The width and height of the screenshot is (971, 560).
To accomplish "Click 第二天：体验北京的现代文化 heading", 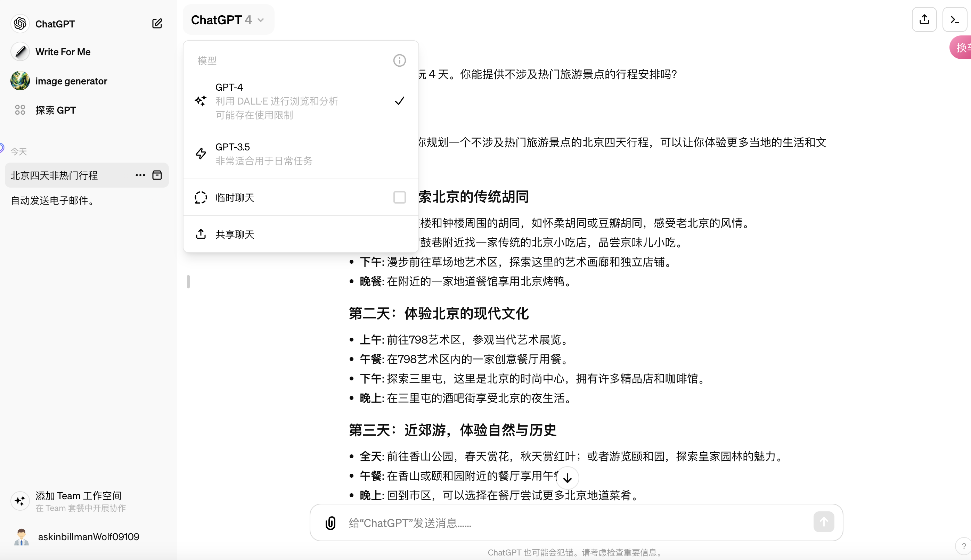I will click(x=439, y=313).
